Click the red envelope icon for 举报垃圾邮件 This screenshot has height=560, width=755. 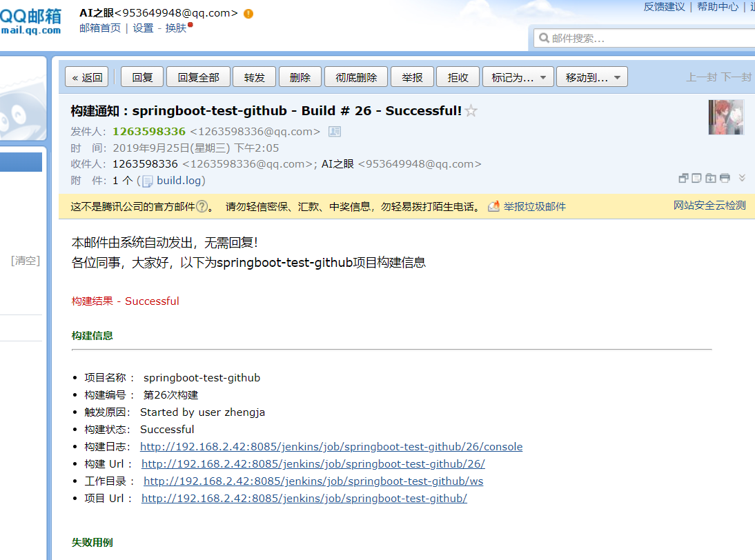click(493, 206)
